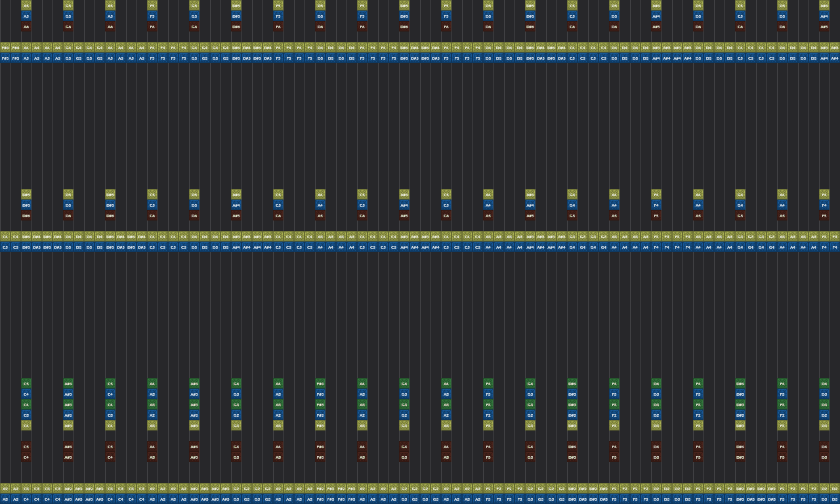The width and height of the screenshot is (840, 504).
Task: Click rightmost brown A#5 note at top
Action: point(824,26)
